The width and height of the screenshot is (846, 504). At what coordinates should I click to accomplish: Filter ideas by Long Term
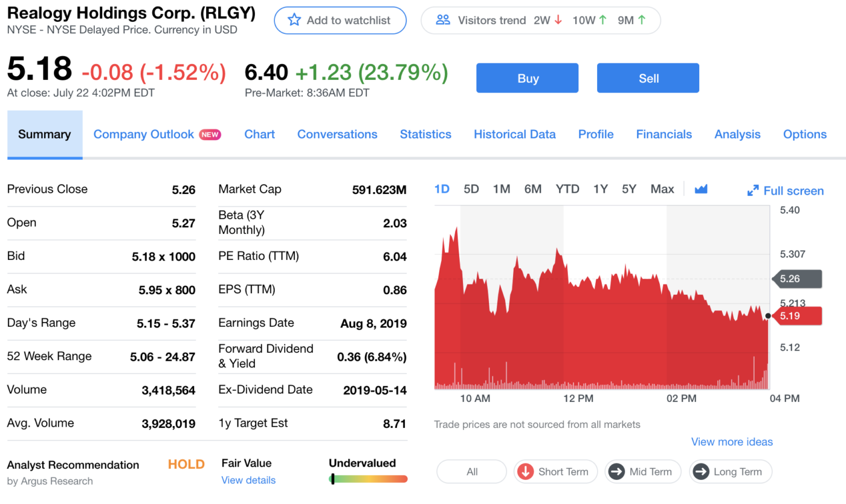point(731,472)
